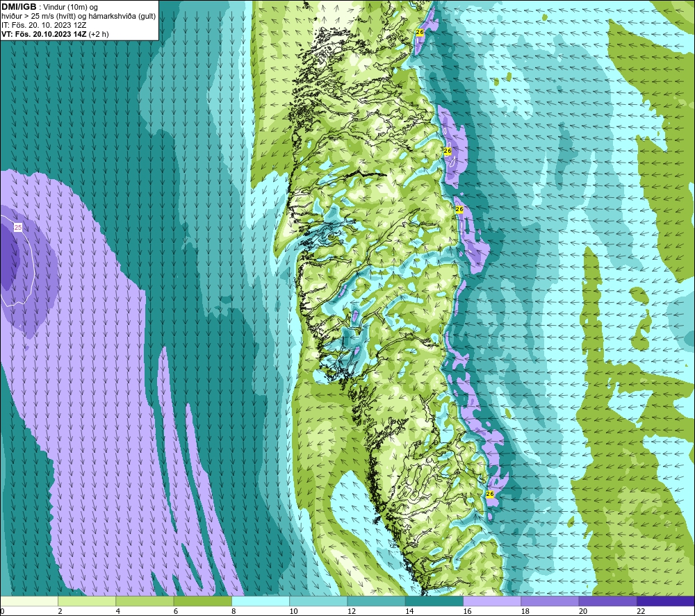Click the legend scale value '6'

click(176, 611)
